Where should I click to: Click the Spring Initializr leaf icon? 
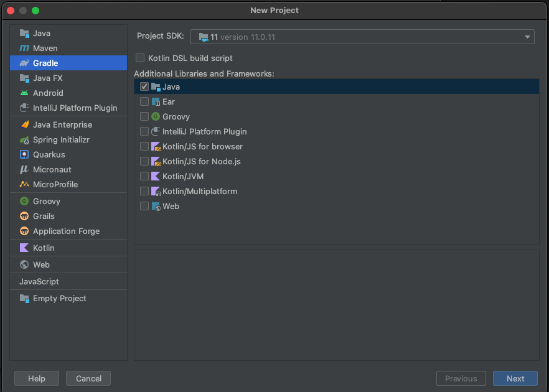pos(24,140)
